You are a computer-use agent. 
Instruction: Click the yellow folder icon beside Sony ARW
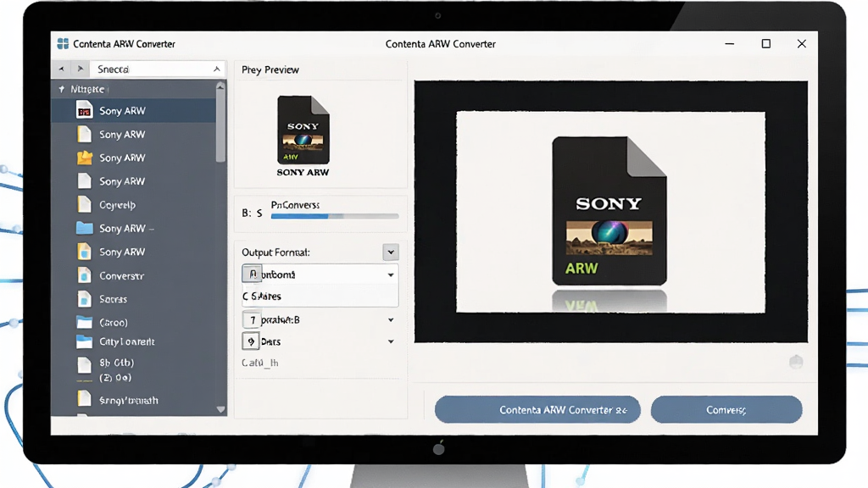pos(84,158)
